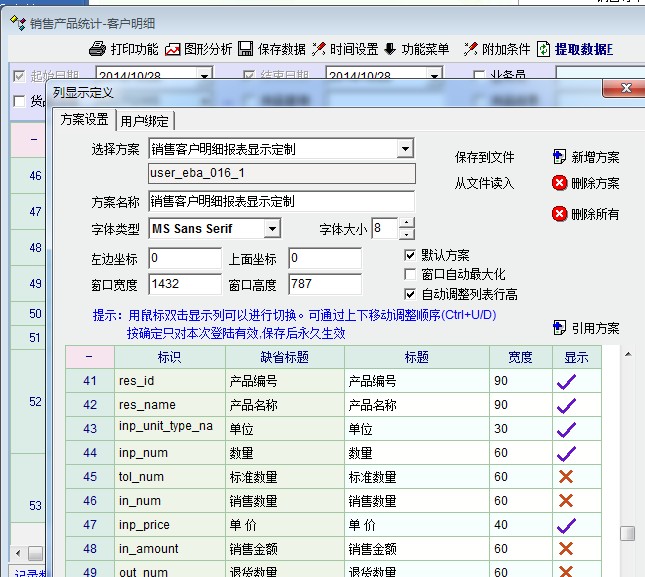Open 图形分析 chart analysis
This screenshot has height=577, width=645.
coord(174,48)
